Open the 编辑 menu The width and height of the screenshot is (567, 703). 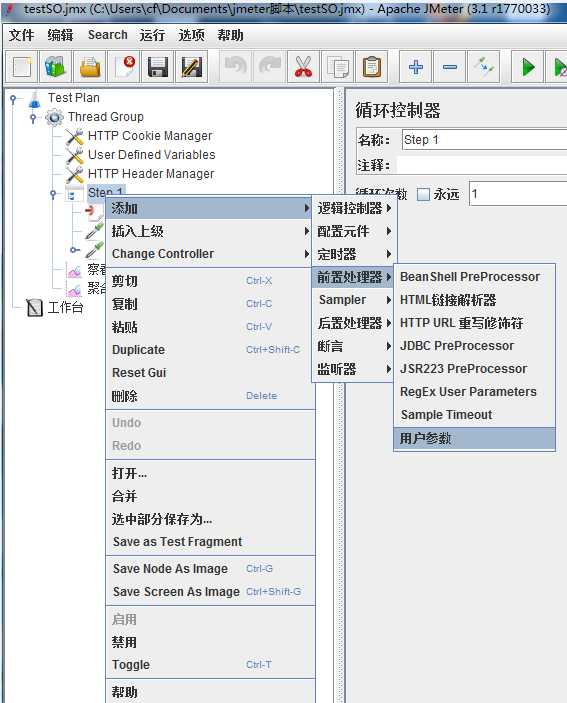(61, 35)
